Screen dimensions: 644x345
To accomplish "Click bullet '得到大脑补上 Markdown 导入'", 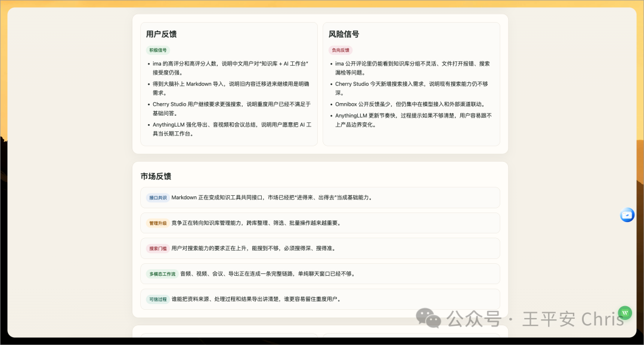I will click(231, 88).
